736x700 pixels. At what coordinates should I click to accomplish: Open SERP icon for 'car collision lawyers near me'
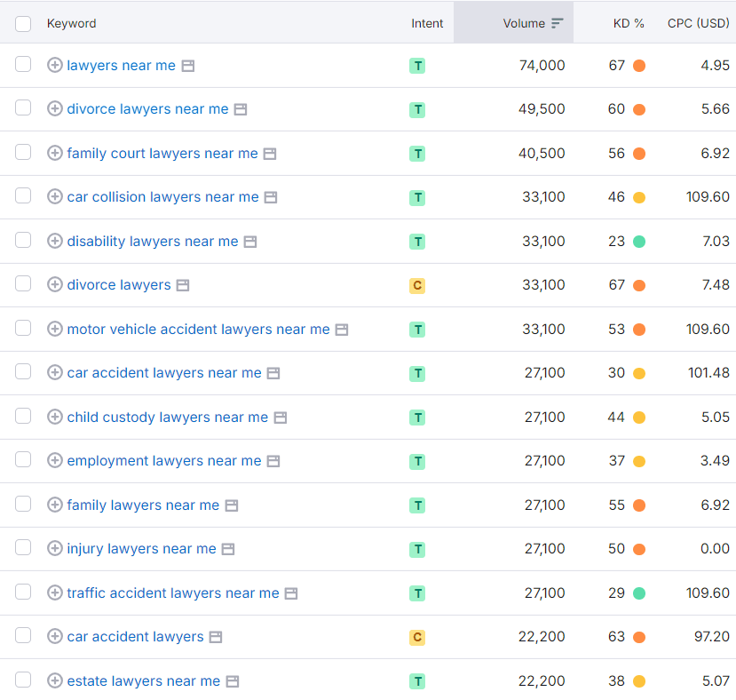click(271, 197)
